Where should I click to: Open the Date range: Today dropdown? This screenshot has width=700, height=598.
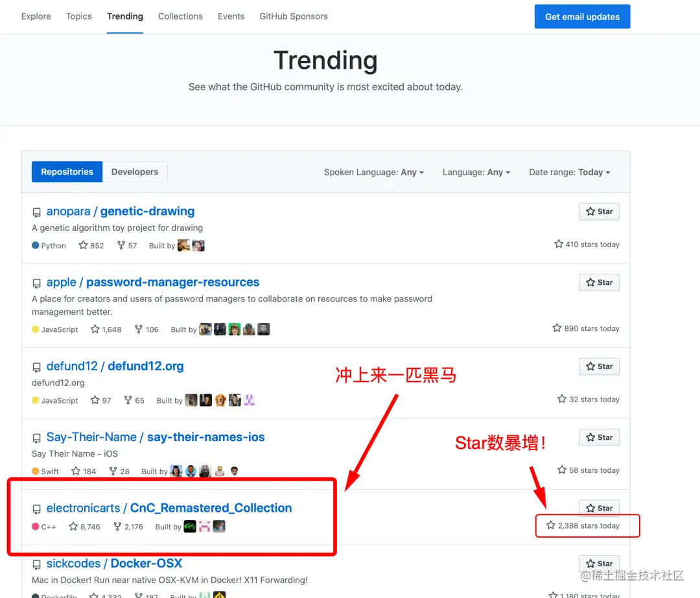(569, 173)
